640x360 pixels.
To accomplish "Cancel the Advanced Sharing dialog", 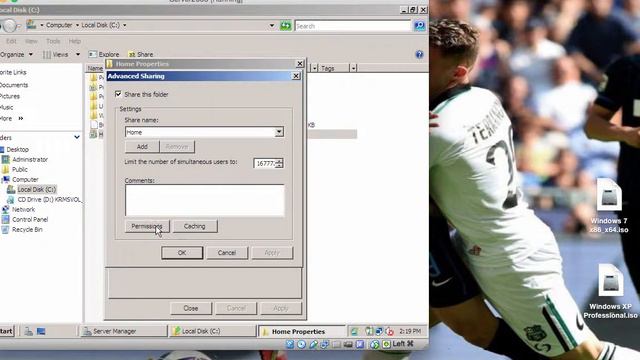I will point(227,253).
